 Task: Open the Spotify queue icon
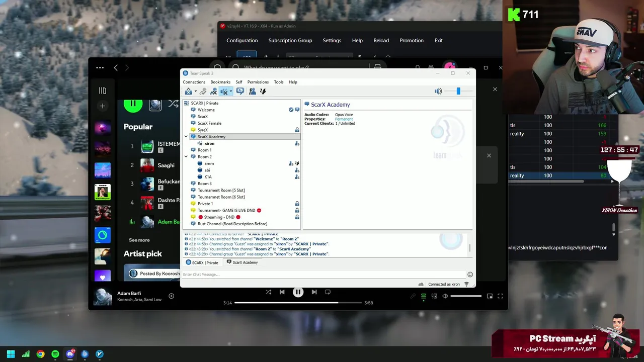click(424, 296)
